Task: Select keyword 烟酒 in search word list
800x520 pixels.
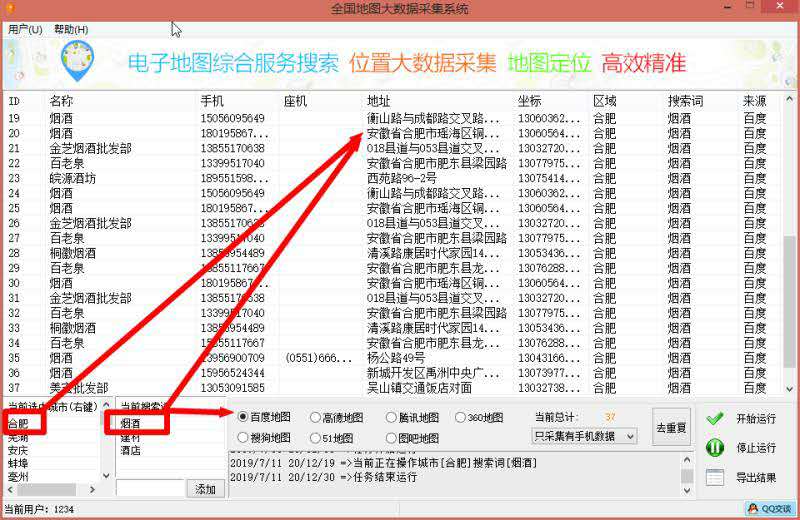Action: tap(131, 424)
